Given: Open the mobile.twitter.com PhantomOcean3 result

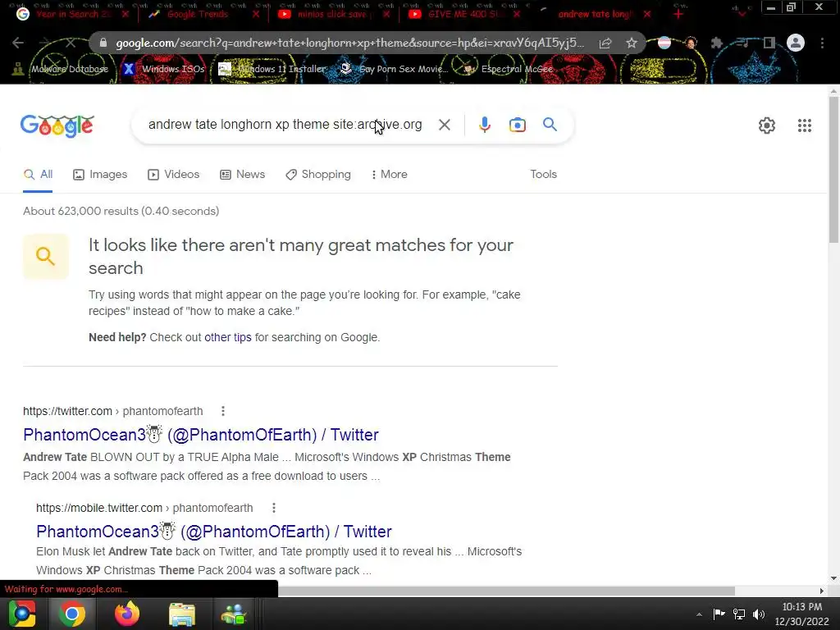Looking at the screenshot, I should pos(214,532).
